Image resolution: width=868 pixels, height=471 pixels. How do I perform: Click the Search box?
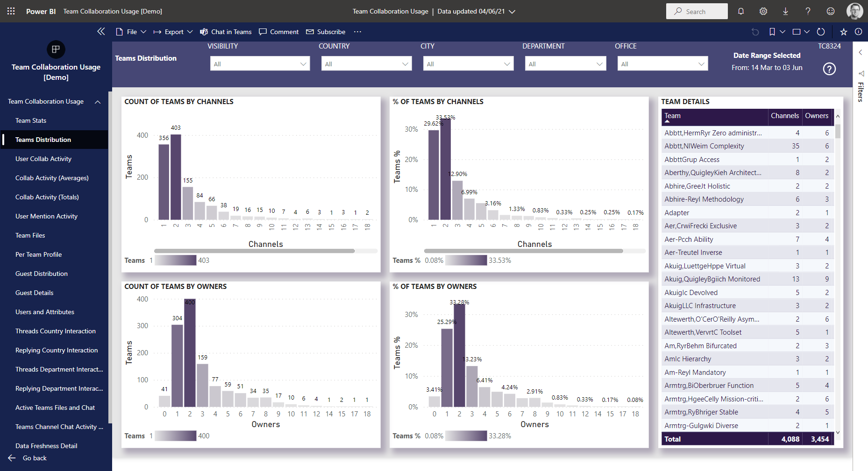(x=697, y=11)
